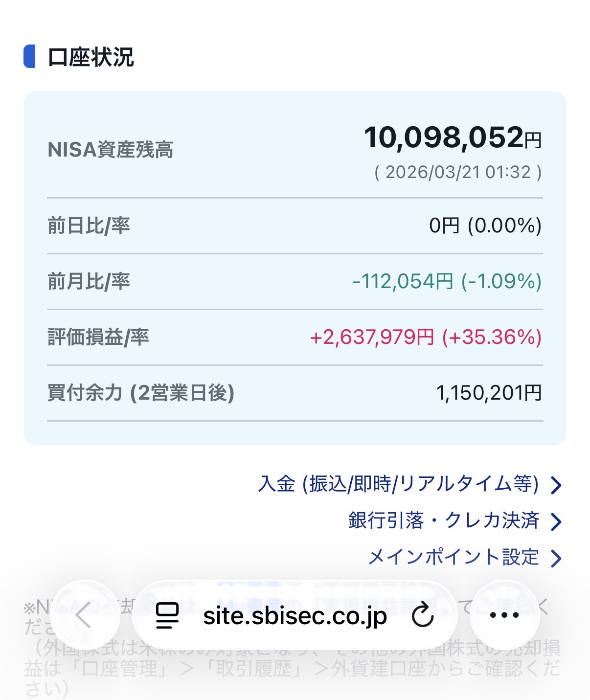Viewport: 590px width, 700px height.
Task: Click the chevron beside 銀行引落・クレカ決済
Action: pyautogui.click(x=556, y=521)
